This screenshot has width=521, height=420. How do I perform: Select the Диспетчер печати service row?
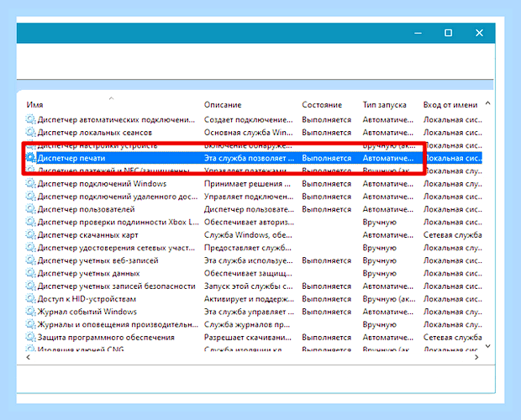(x=254, y=158)
